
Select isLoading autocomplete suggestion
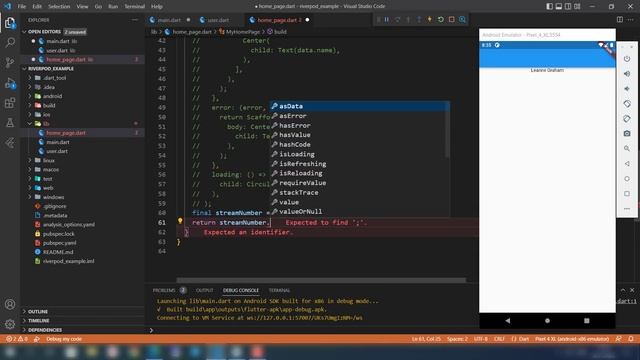[x=359, y=154]
